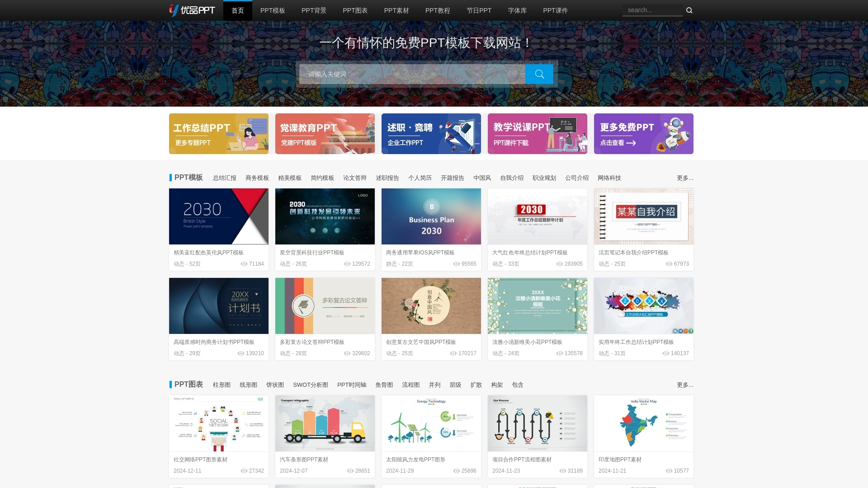This screenshot has height=488, width=868.
Task: Open the 工作总结PPT banner
Action: coord(219,134)
